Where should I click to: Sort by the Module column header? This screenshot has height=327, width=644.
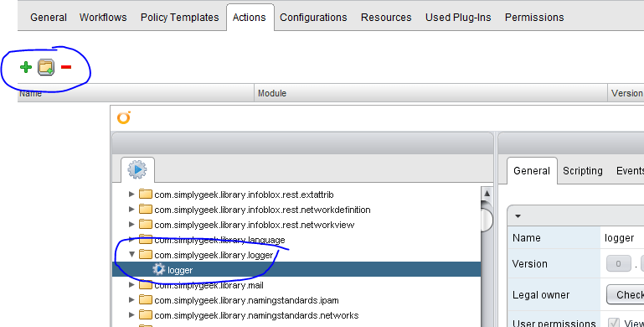coord(430,93)
